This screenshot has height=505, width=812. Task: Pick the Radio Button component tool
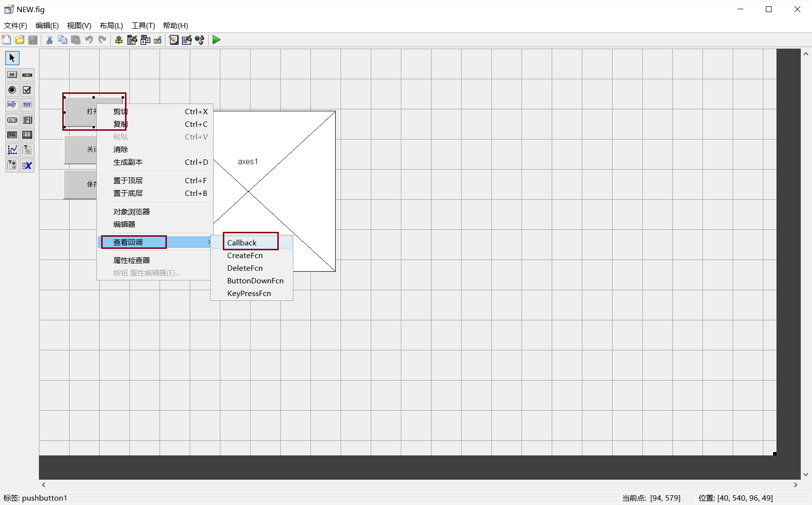[12, 90]
